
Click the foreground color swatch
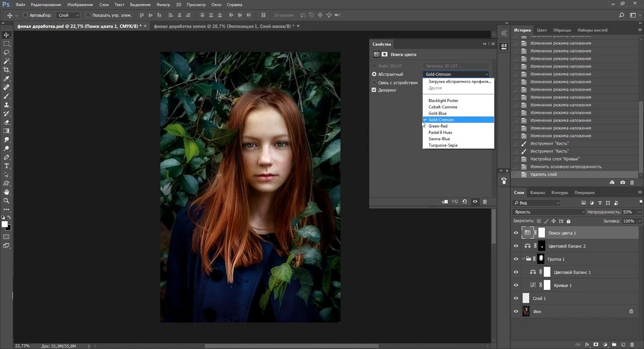click(x=5, y=224)
